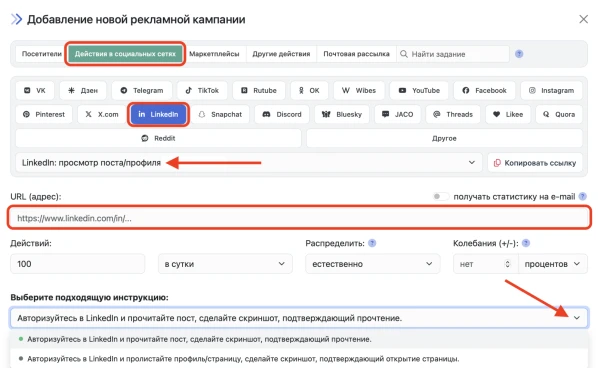Select the LinkedIn network button
This screenshot has width=598, height=368.
click(158, 114)
